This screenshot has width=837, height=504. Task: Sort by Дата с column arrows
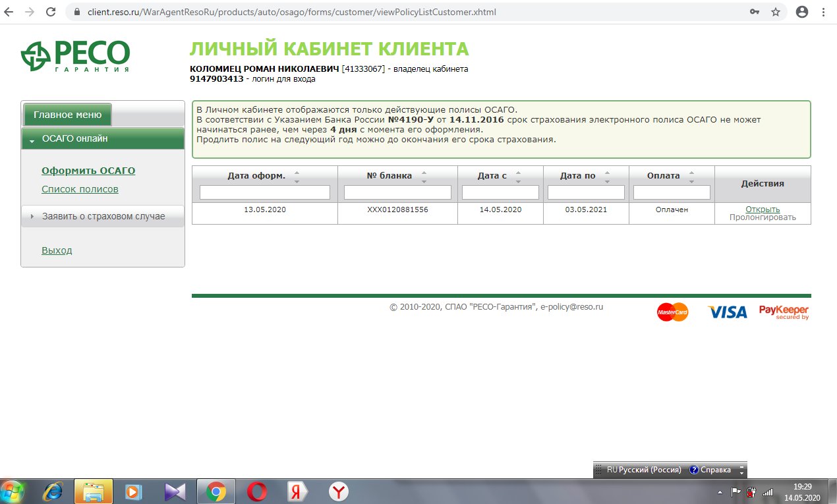(518, 176)
